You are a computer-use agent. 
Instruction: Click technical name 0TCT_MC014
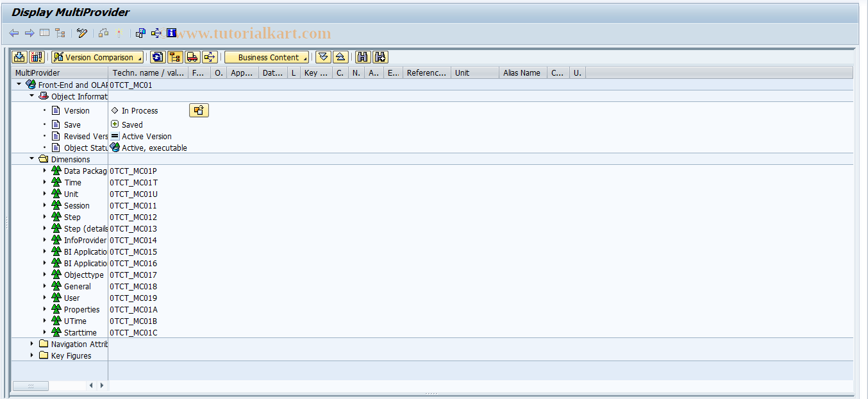[133, 240]
